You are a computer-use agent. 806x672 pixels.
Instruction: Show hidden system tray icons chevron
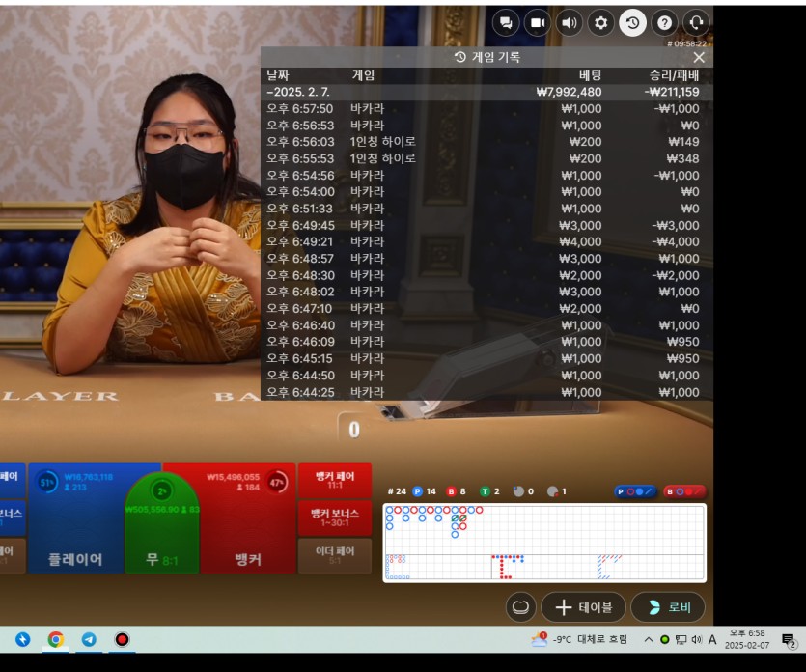(648, 639)
